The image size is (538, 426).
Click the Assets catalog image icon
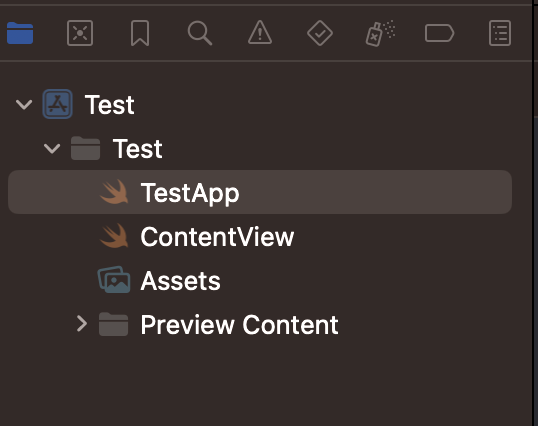pos(114,280)
